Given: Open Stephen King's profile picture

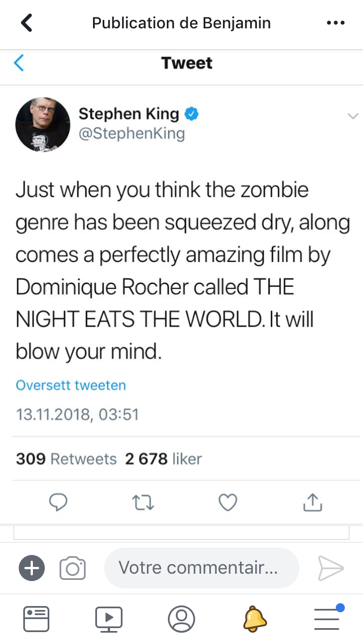Looking at the screenshot, I should pyautogui.click(x=43, y=125).
